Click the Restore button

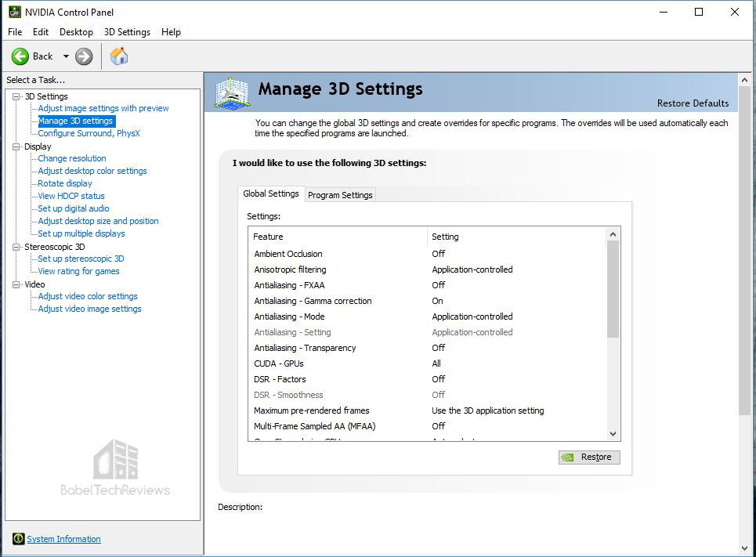pos(589,458)
